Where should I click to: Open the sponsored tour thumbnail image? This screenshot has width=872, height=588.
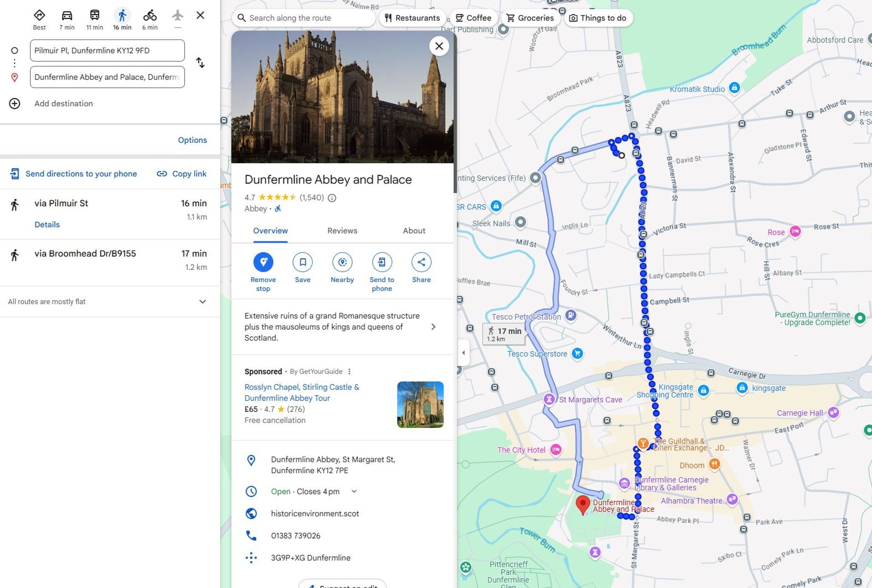point(420,405)
